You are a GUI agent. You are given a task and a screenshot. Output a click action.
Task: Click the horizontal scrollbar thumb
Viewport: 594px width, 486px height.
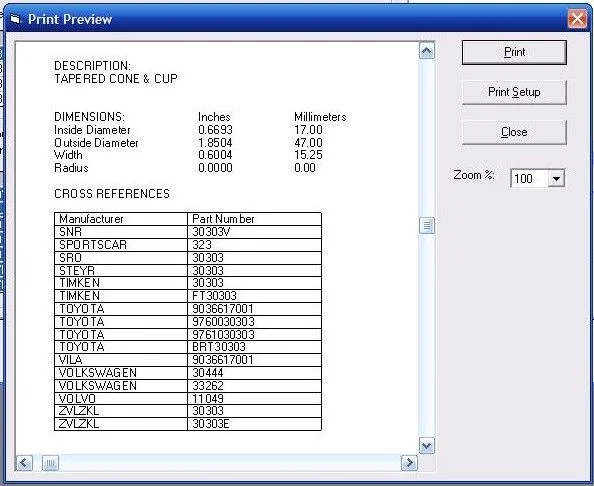pos(50,463)
